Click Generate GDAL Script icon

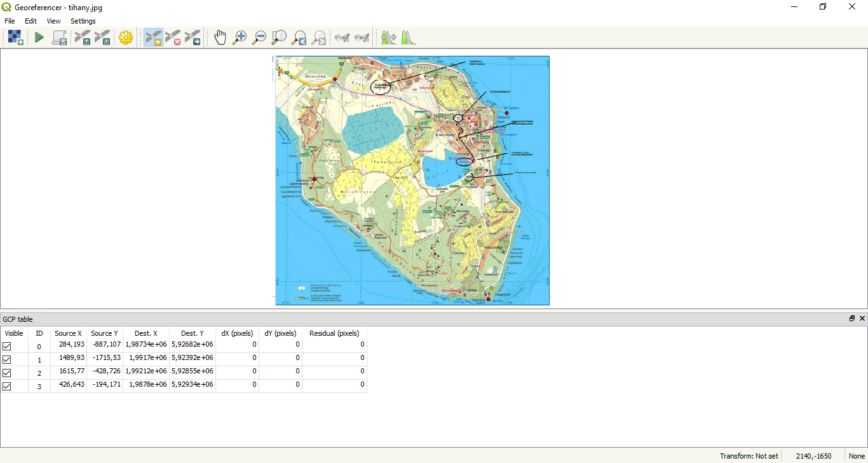pos(60,38)
